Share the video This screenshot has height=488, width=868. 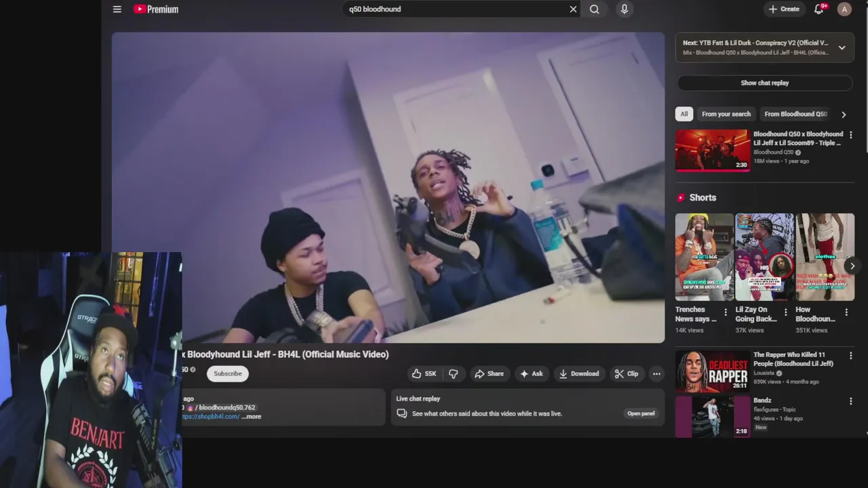(489, 373)
